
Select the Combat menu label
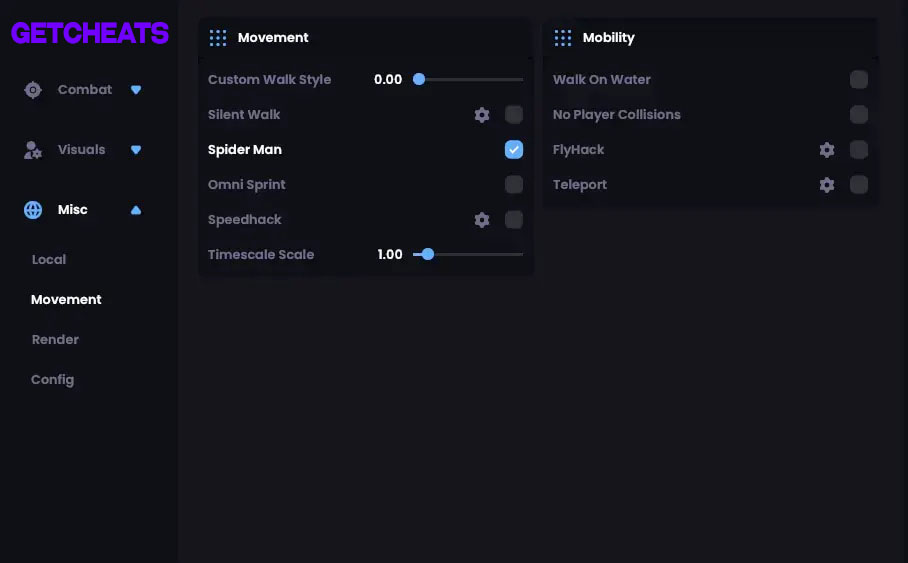[85, 90]
